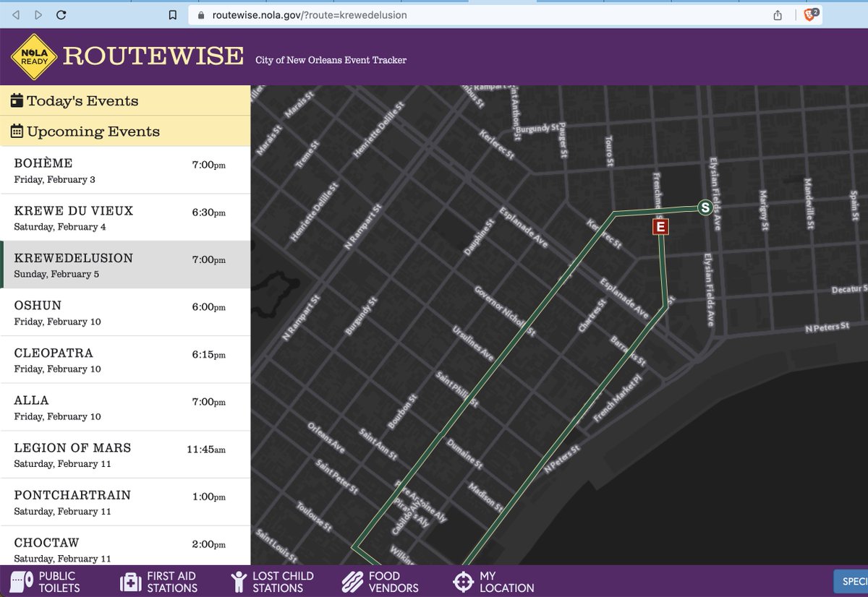Select the KREWEDELUSION event
Image resolution: width=868 pixels, height=597 pixels.
(x=125, y=265)
